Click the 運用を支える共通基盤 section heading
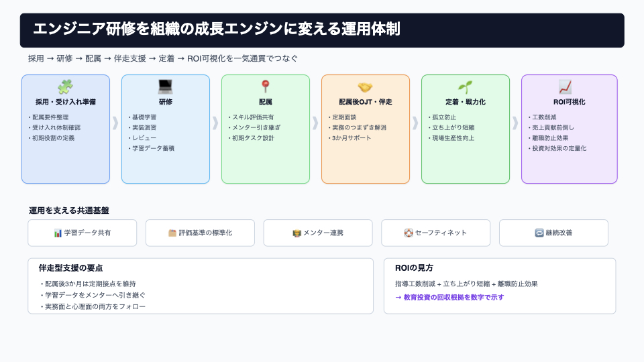Screen dimensions: 644x362 tap(68, 210)
